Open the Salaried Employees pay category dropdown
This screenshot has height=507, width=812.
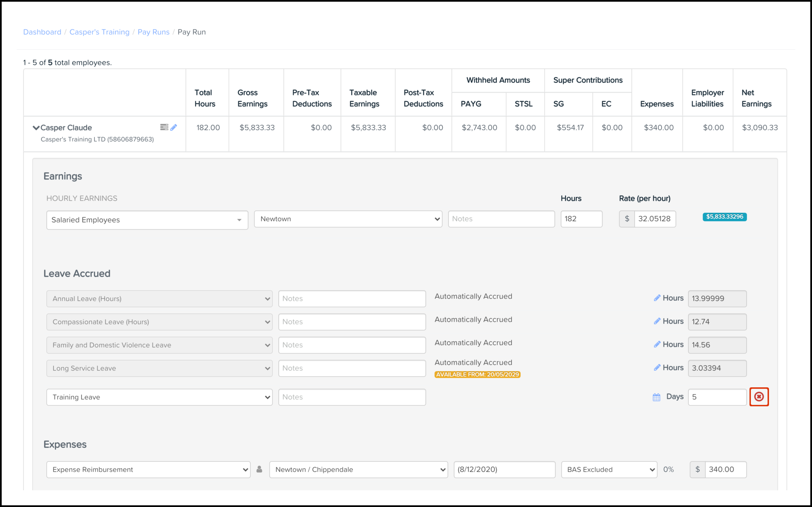point(147,220)
